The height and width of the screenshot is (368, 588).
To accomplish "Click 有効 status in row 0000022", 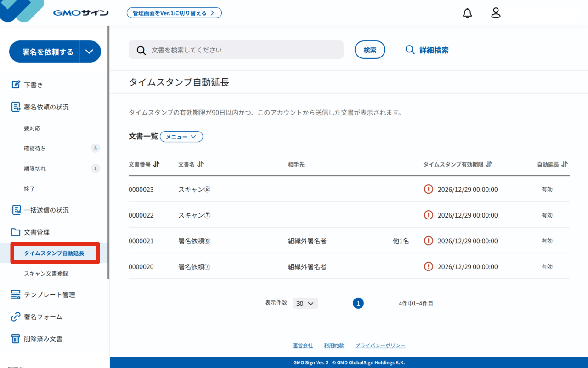I will click(547, 215).
